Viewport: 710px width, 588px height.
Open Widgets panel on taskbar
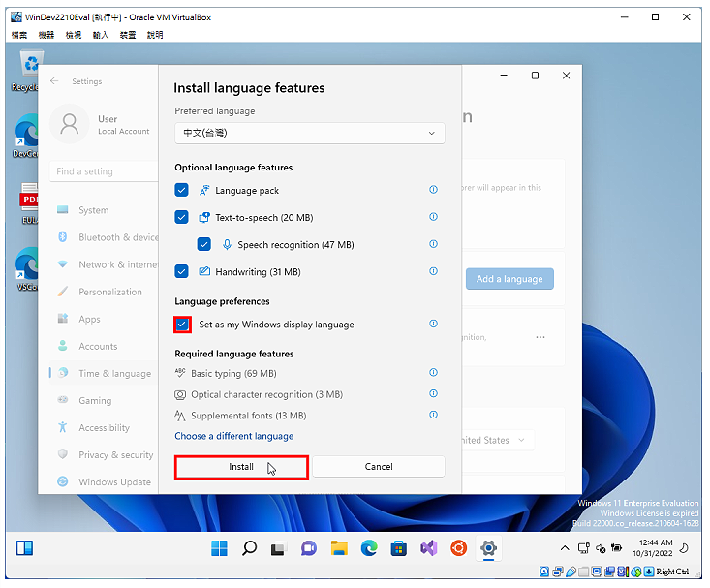tap(24, 548)
